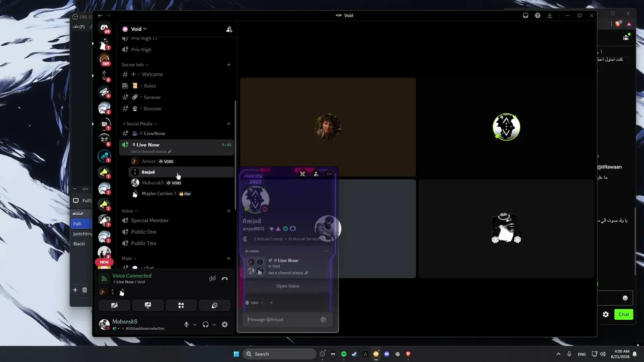This screenshot has height=362, width=644.
Task: Join the Priv High voice channel
Action: pyautogui.click(x=177, y=50)
